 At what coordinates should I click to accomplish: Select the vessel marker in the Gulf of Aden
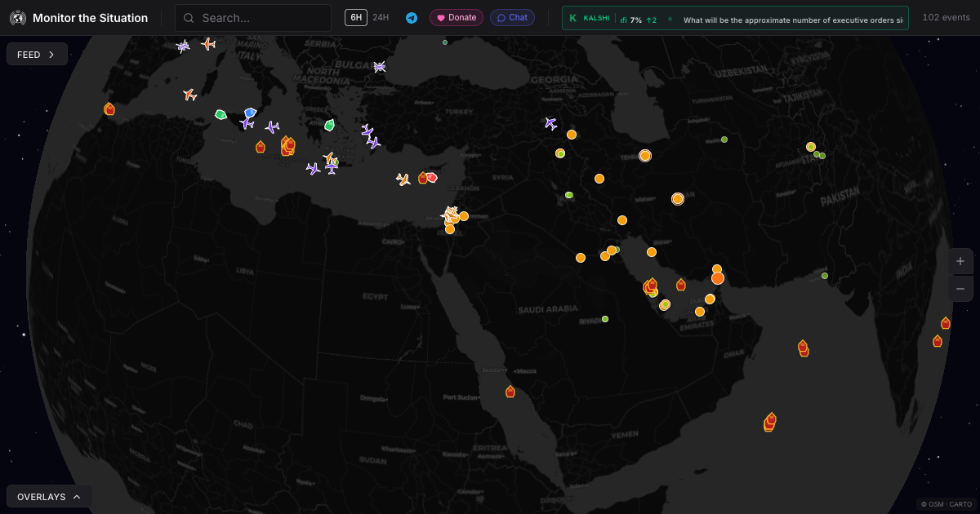[x=769, y=422]
